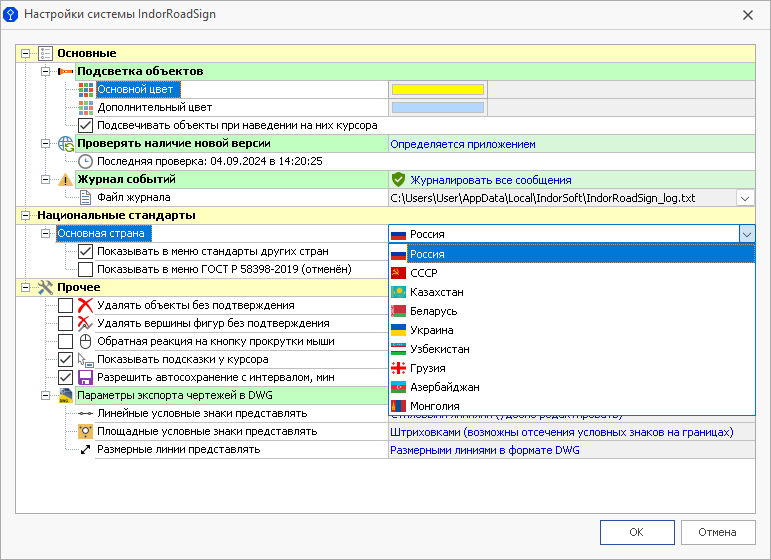
Task: Click the IndorRoadSign app icon in title bar
Action: tap(10, 14)
